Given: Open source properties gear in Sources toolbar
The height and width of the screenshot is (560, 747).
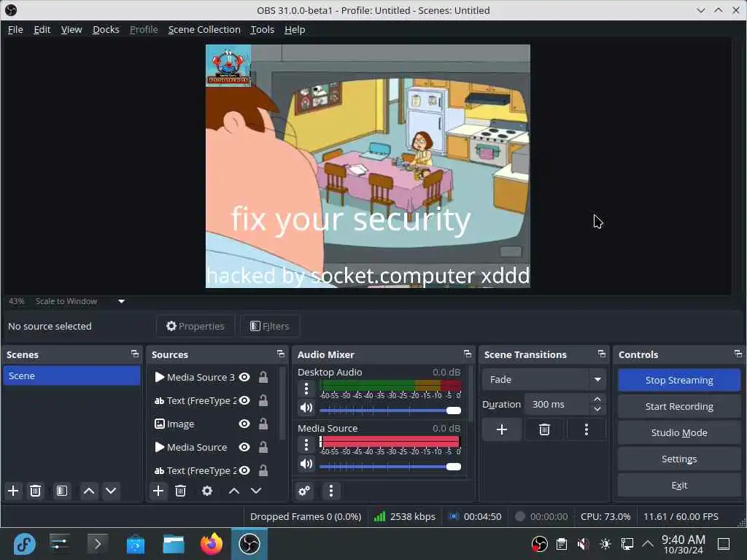Looking at the screenshot, I should pos(207,491).
